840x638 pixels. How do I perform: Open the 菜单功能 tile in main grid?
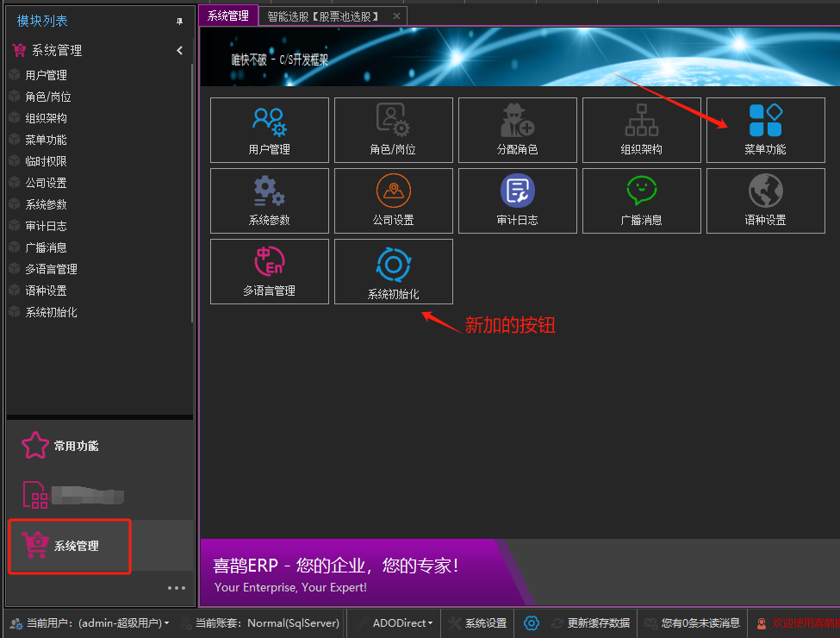[766, 130]
